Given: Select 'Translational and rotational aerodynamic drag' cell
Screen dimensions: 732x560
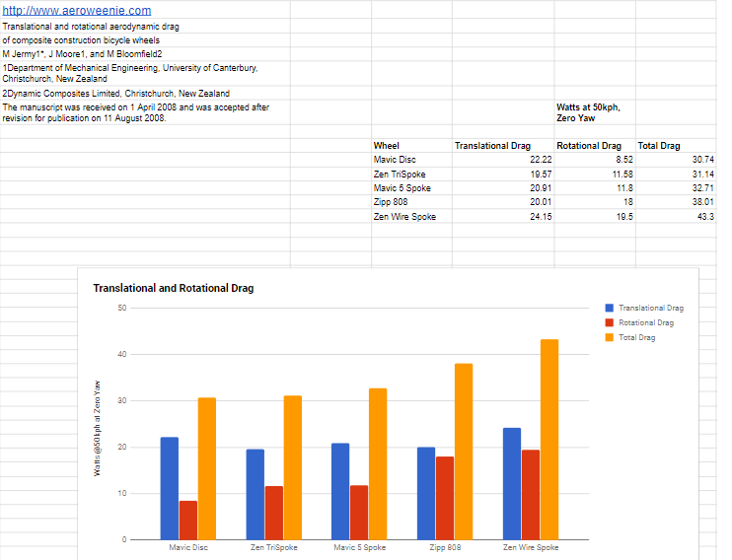Looking at the screenshot, I should 145,27.
